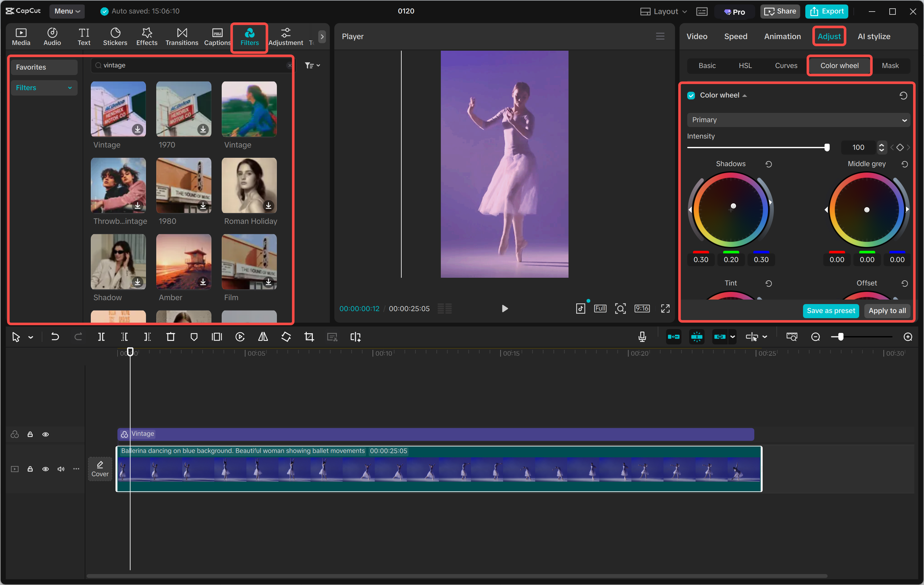Image resolution: width=924 pixels, height=585 pixels.
Task: Select the Crop tool icon
Action: [309, 337]
